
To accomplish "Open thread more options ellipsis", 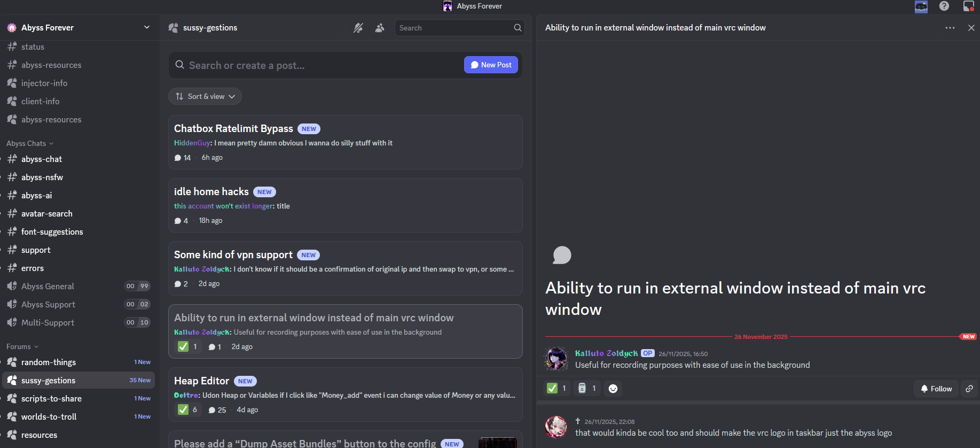I will tap(950, 28).
